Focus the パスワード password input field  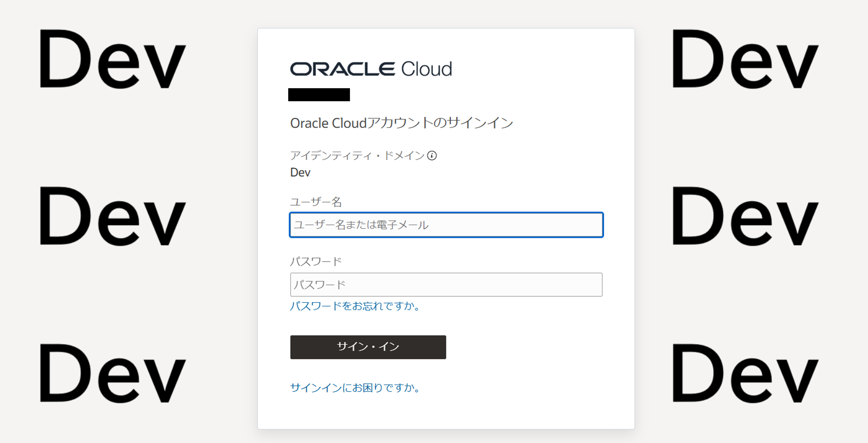point(446,285)
